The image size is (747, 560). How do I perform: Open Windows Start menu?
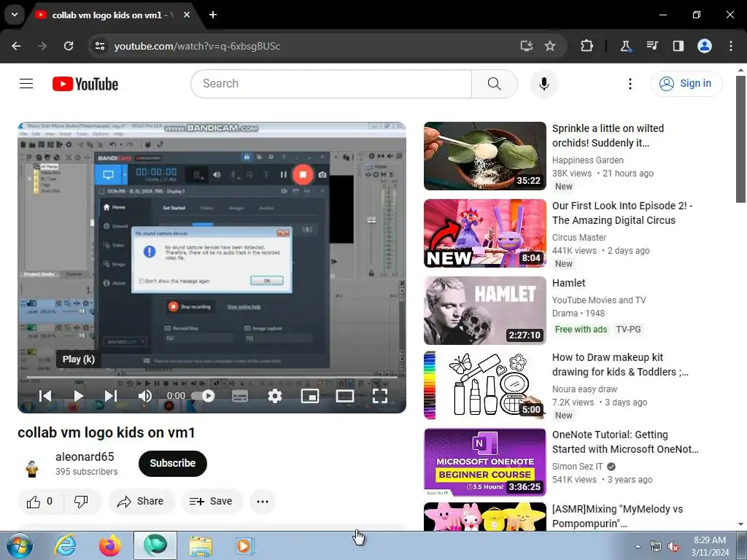pos(20,545)
